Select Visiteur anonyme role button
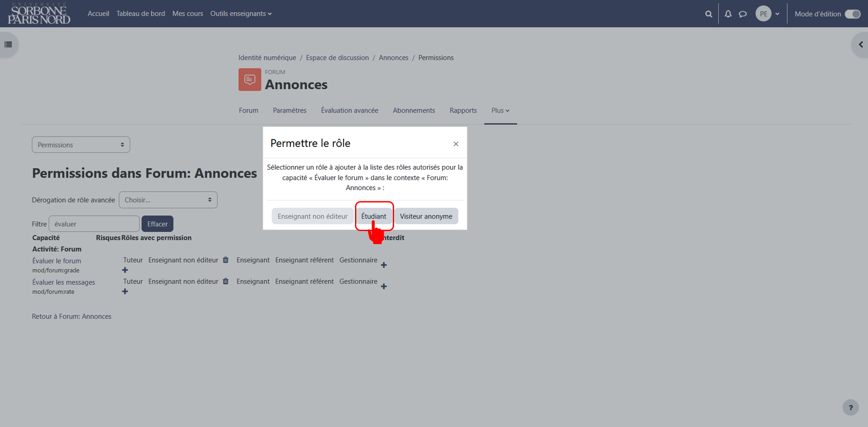 click(426, 216)
